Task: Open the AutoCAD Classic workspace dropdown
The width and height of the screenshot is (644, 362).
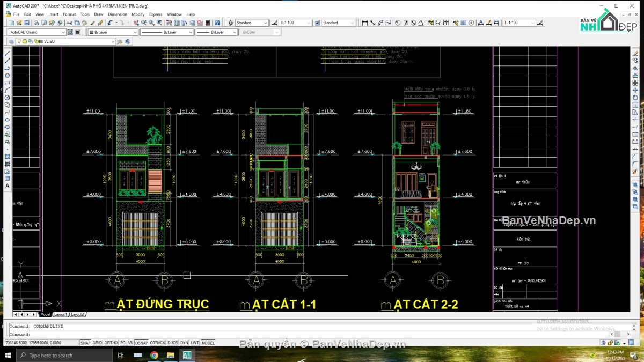Action: pos(38,32)
